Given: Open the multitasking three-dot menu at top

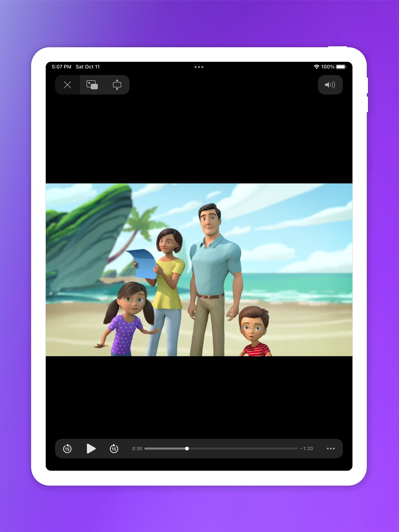Looking at the screenshot, I should click(199, 67).
